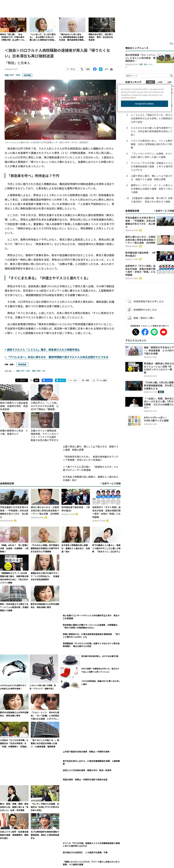This screenshot has height=868, width=174.
Task: Click the Hatena bookmark icon above the article
Action: pos(100,69)
